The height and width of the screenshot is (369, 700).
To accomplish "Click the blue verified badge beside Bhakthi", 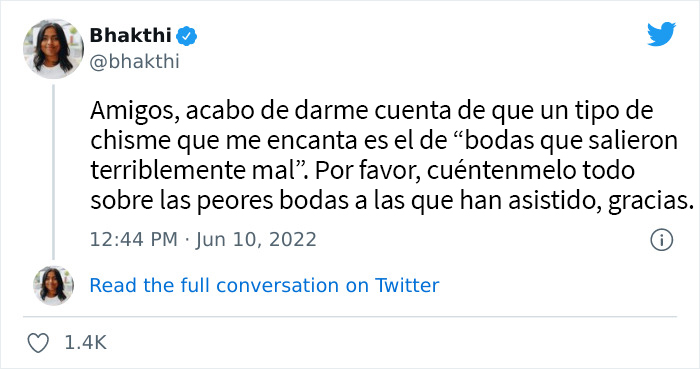I will pos(187,36).
